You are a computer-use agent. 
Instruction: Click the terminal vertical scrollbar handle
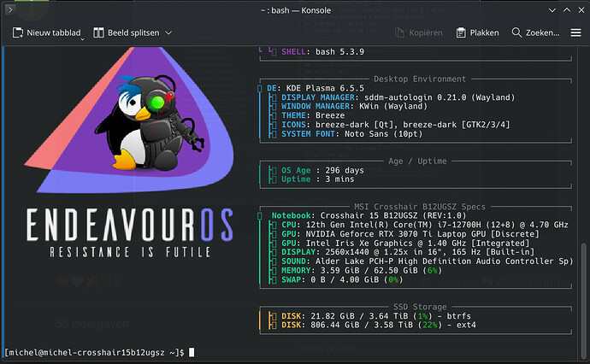tap(585, 291)
